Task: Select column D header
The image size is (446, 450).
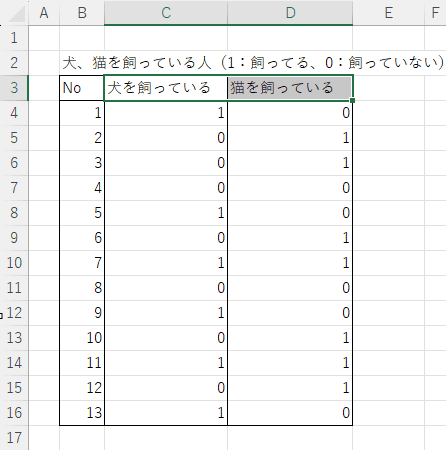Action: (290, 13)
